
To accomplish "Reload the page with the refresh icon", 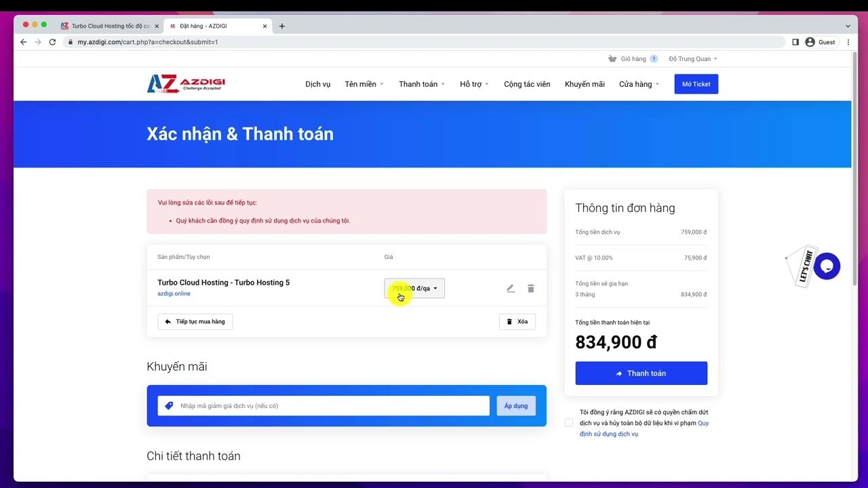I will (x=52, y=42).
